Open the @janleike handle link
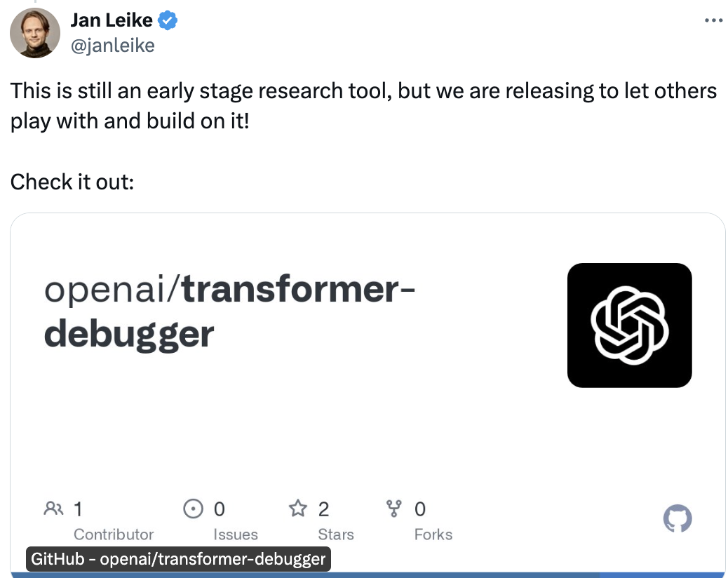Image resolution: width=728 pixels, height=578 pixels. click(x=112, y=46)
